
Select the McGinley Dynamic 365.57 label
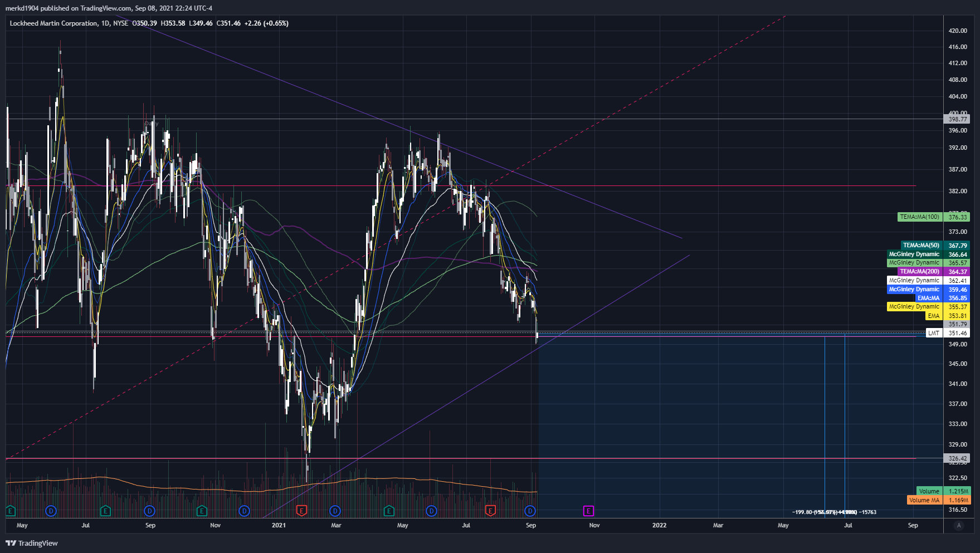tap(914, 263)
